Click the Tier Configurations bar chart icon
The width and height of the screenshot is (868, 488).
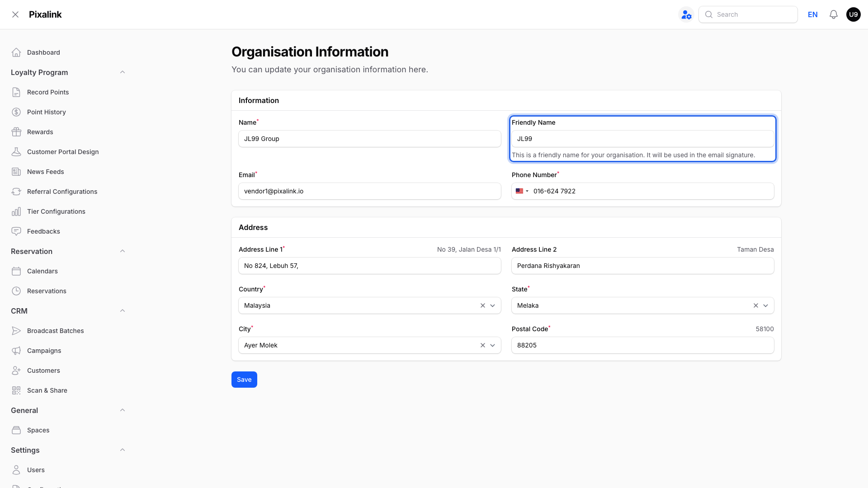point(16,211)
